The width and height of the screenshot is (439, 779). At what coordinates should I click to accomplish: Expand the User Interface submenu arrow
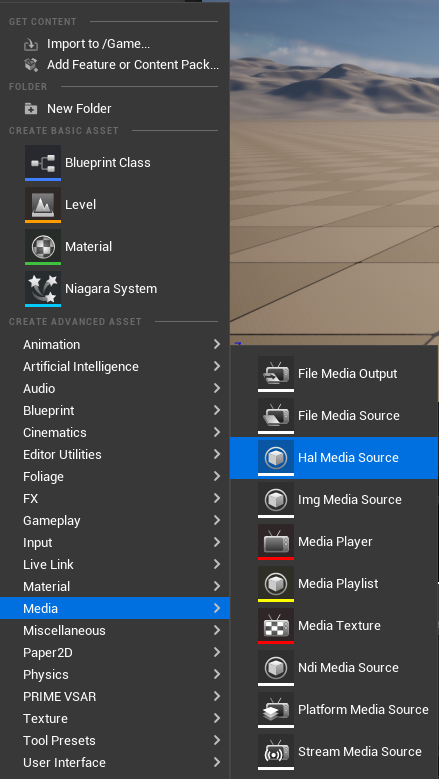(x=217, y=762)
